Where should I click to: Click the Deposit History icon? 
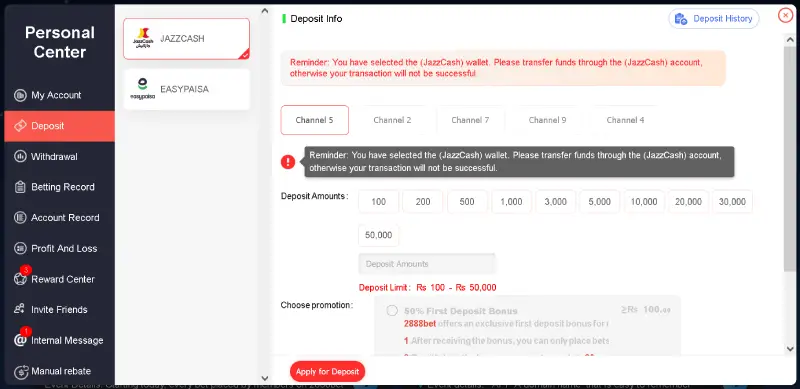[681, 19]
